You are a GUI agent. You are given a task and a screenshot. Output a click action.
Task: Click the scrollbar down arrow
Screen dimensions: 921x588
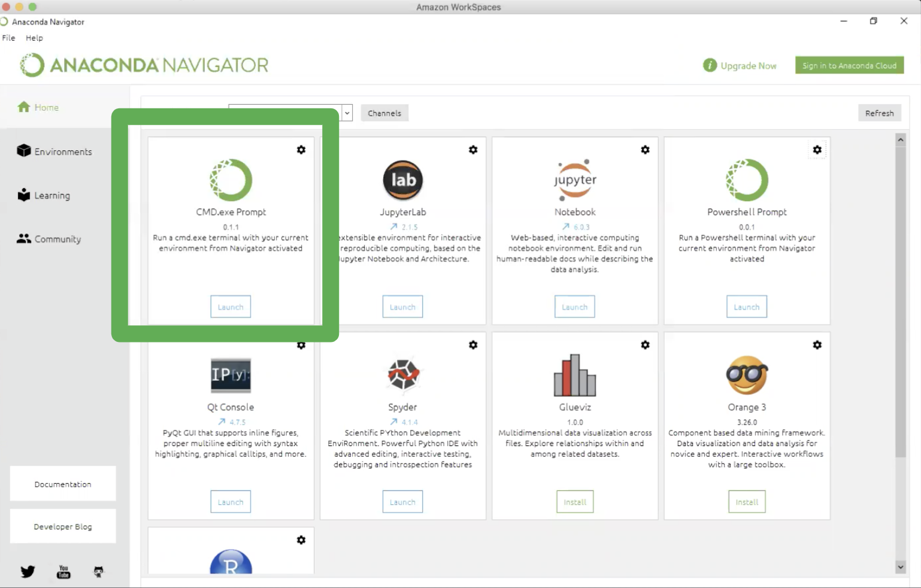[900, 566]
